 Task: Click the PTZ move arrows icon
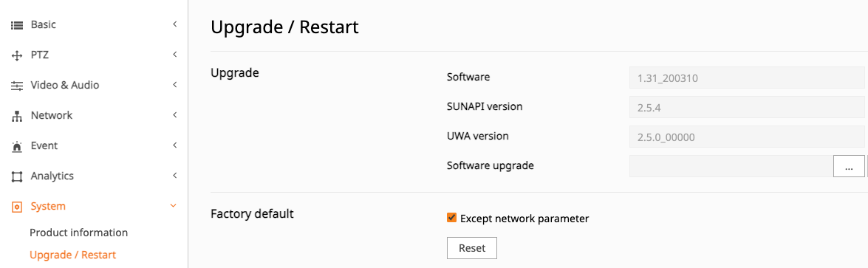point(16,55)
